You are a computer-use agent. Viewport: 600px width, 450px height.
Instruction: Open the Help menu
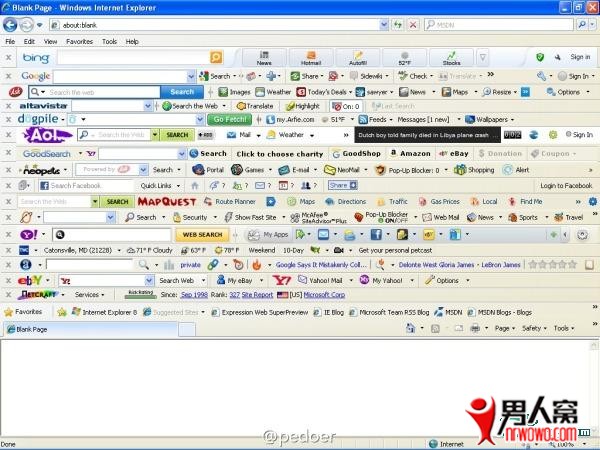[132, 41]
